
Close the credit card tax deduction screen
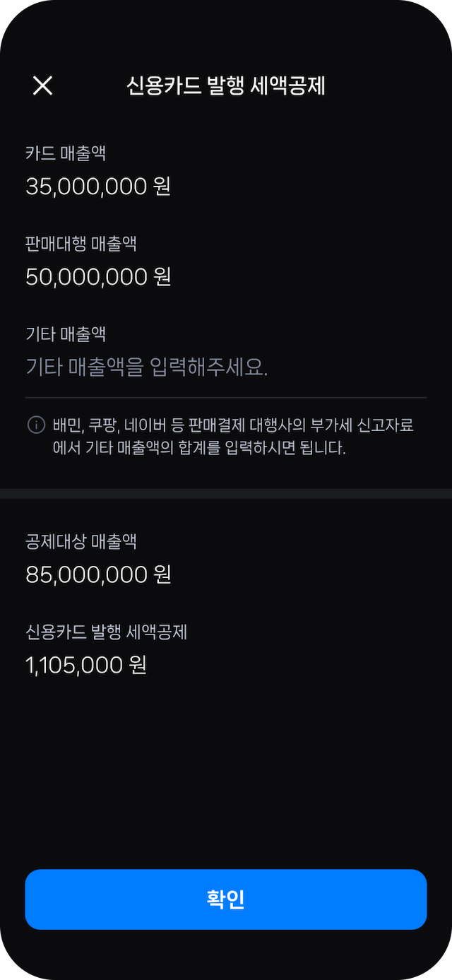pyautogui.click(x=43, y=85)
